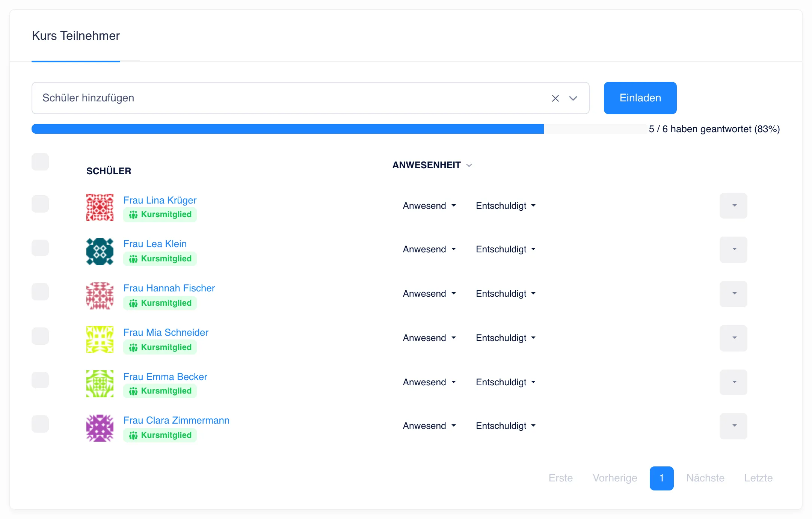The height and width of the screenshot is (519, 812).
Task: Click the Erste pagination link
Action: [x=561, y=478]
